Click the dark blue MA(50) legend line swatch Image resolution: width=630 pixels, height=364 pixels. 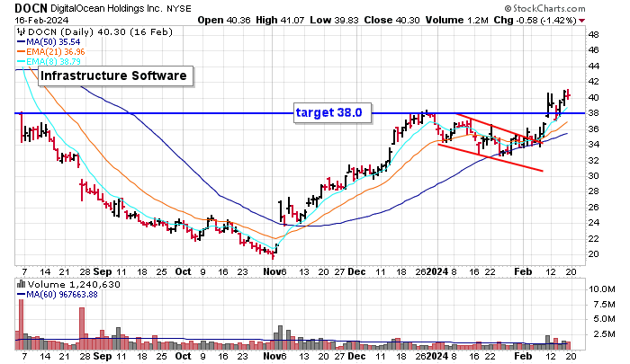click(x=21, y=41)
